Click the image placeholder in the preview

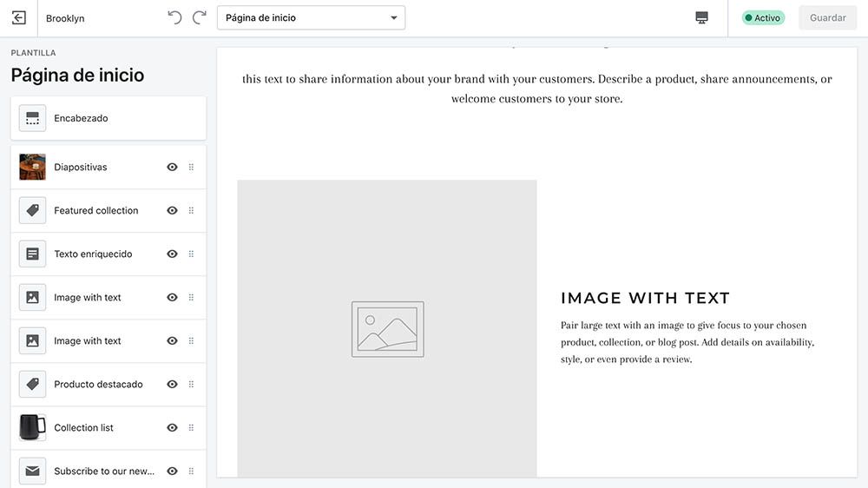[387, 328]
